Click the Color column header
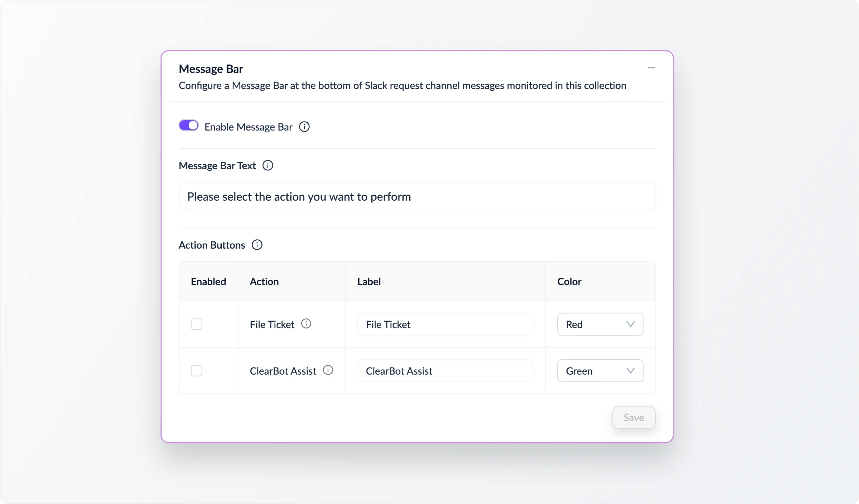 click(x=569, y=281)
